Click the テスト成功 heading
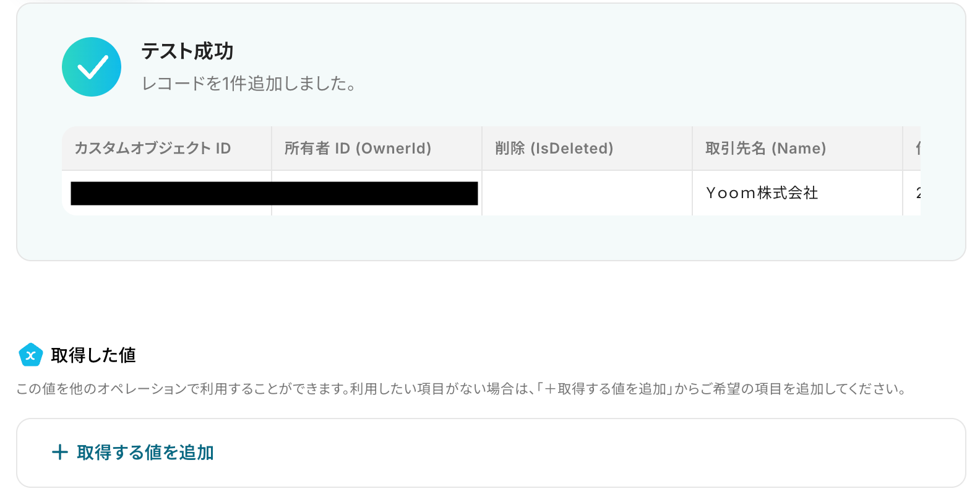Image resolution: width=980 pixels, height=499 pixels. (x=187, y=51)
